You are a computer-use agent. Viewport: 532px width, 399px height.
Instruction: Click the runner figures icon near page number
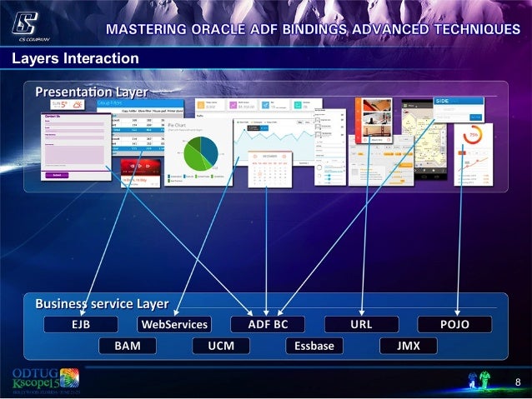(x=479, y=381)
